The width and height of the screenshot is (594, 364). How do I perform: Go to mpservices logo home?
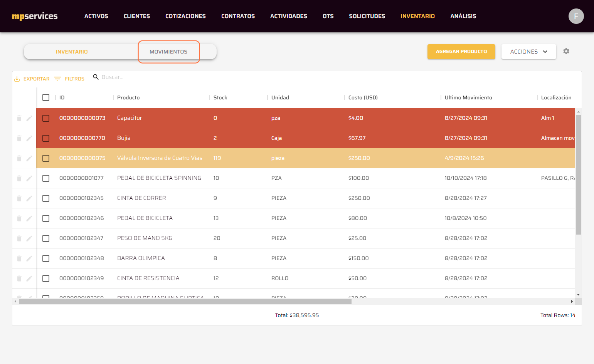[x=35, y=16]
